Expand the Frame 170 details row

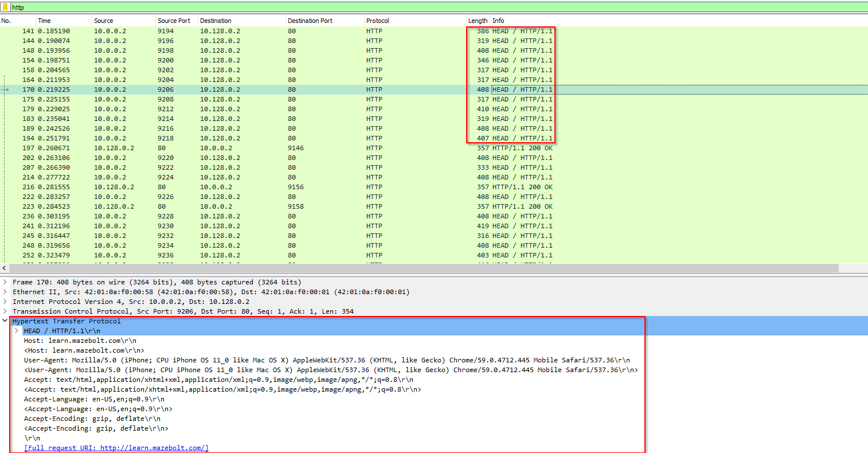tap(5, 282)
